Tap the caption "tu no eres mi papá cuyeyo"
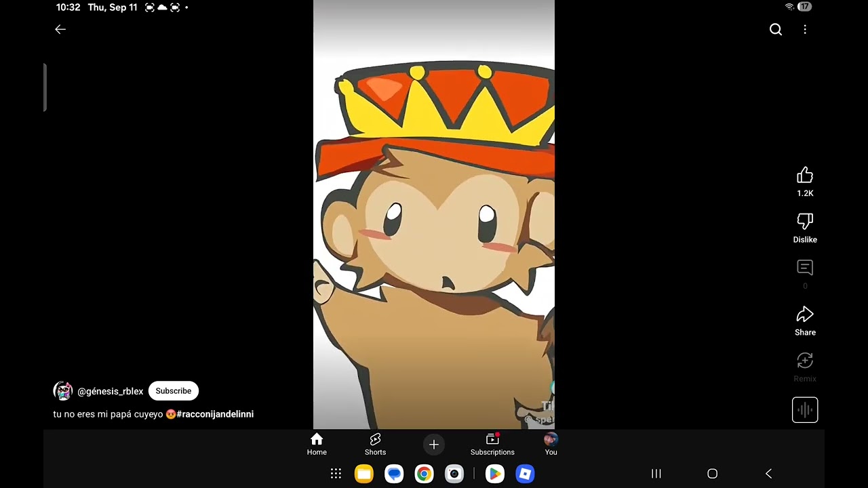The image size is (868, 488). 108,414
